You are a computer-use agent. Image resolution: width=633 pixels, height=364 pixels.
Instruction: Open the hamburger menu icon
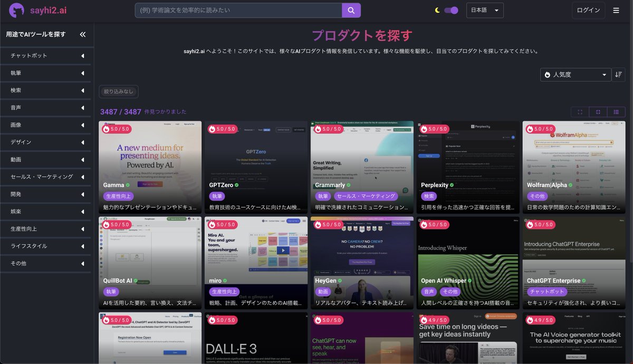pyautogui.click(x=616, y=11)
